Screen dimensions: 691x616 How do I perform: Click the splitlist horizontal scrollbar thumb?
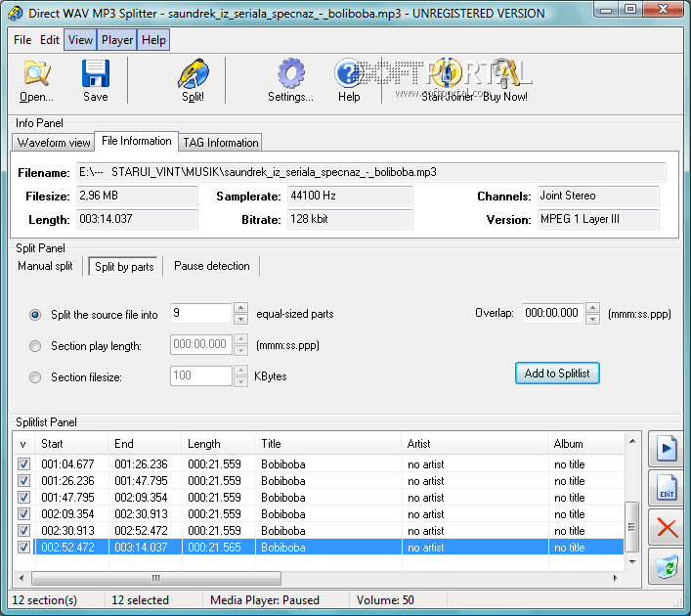(156, 578)
